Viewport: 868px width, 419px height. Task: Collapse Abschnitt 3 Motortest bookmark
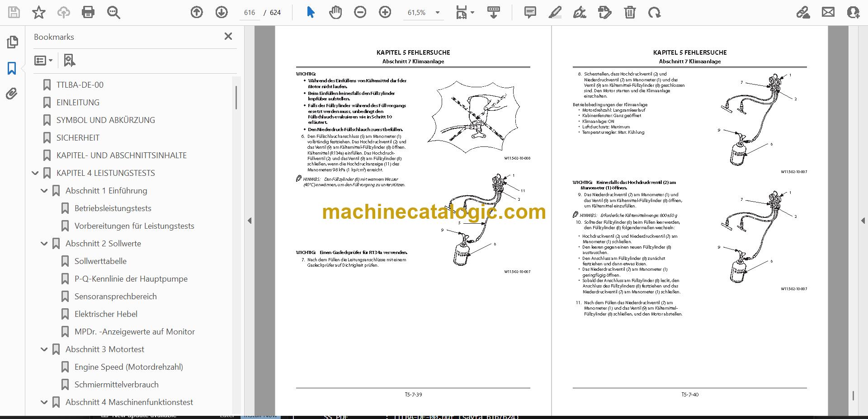[x=44, y=349]
